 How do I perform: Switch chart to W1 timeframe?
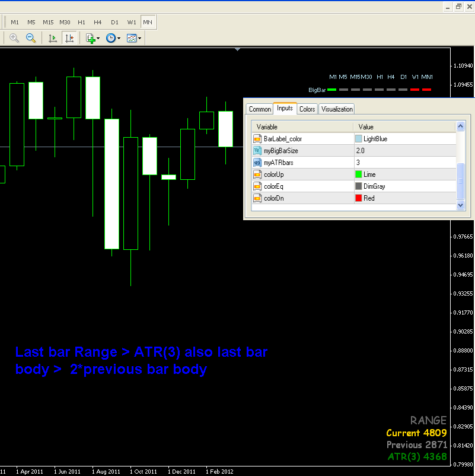(x=131, y=22)
